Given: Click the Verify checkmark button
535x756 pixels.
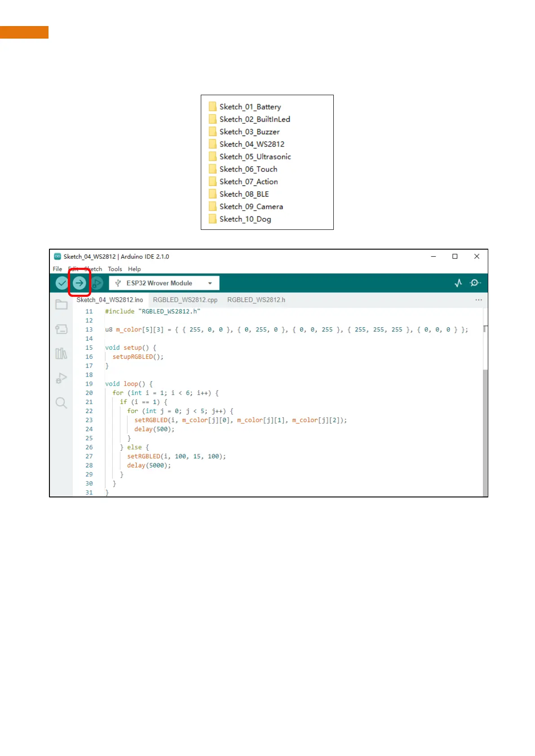Looking at the screenshot, I should click(x=62, y=283).
